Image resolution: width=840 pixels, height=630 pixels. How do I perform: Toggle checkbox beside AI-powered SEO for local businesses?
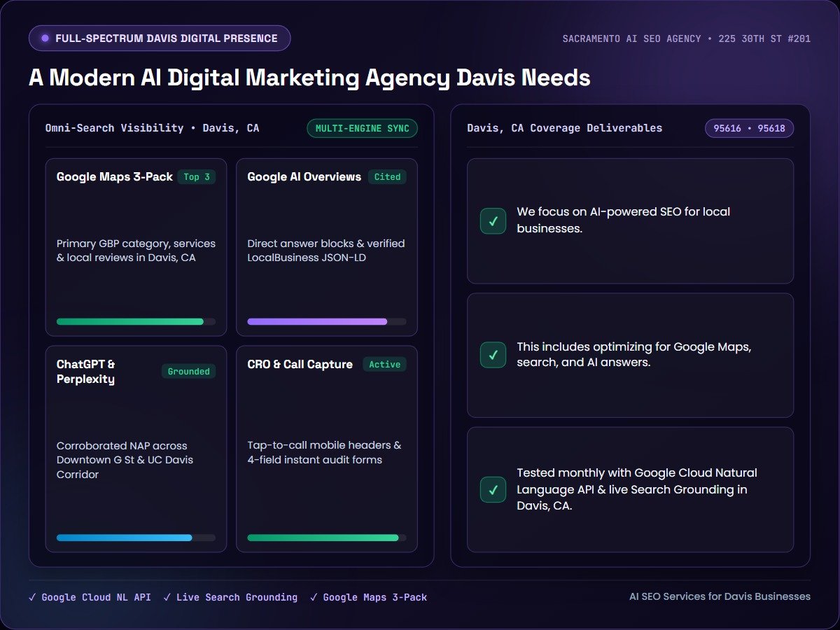pos(493,220)
